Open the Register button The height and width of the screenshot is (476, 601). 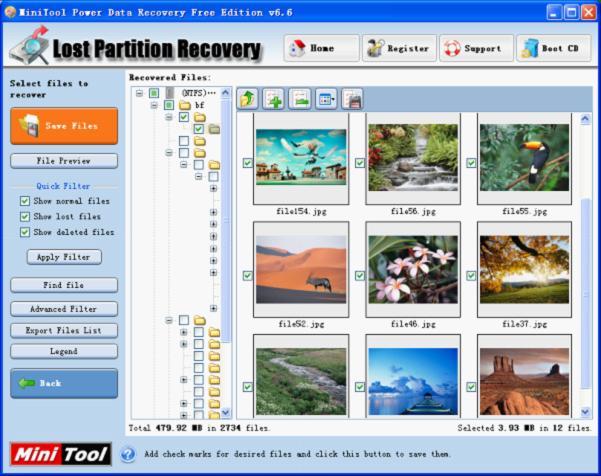pyautogui.click(x=399, y=48)
